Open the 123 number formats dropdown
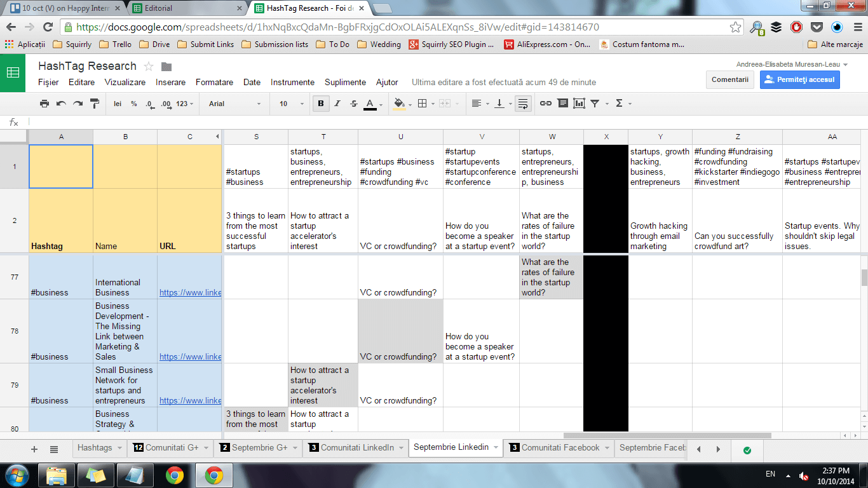The width and height of the screenshot is (868, 488). point(185,104)
